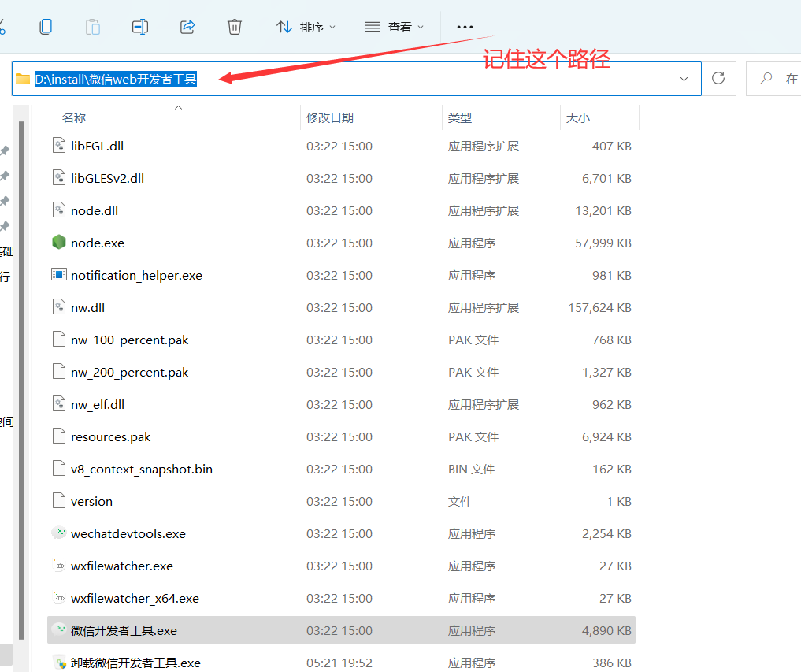801x672 pixels.
Task: Select the version file icon
Action: click(x=59, y=501)
